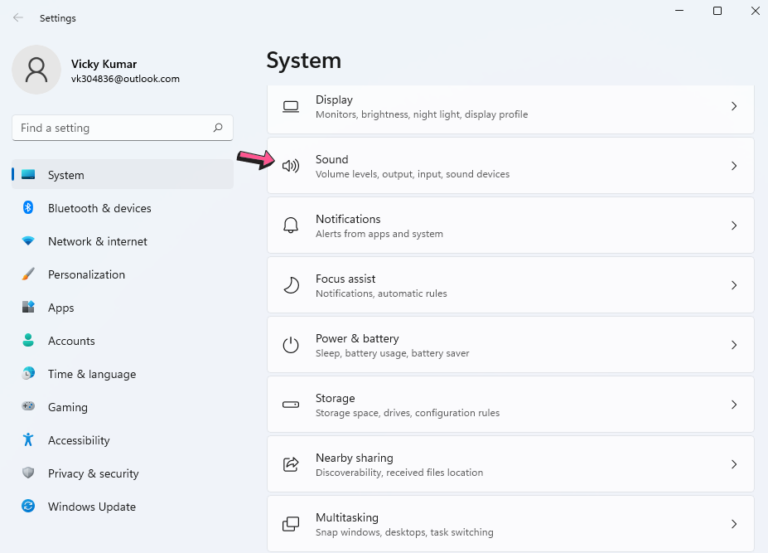Click the Notifications bell icon
The image size is (768, 553).
pyautogui.click(x=291, y=226)
